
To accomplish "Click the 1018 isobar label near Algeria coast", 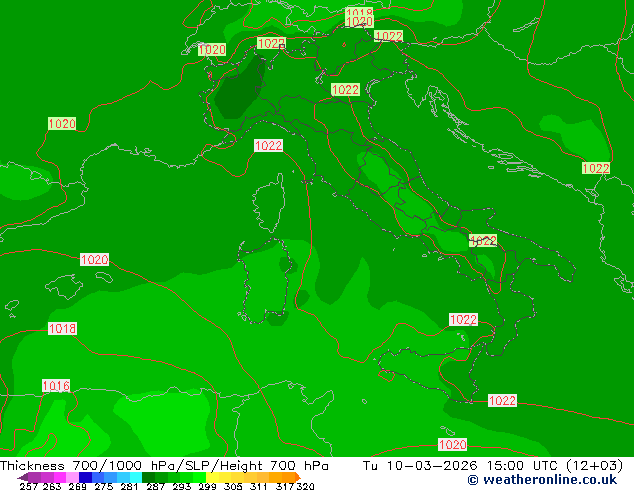I will pyautogui.click(x=62, y=328).
